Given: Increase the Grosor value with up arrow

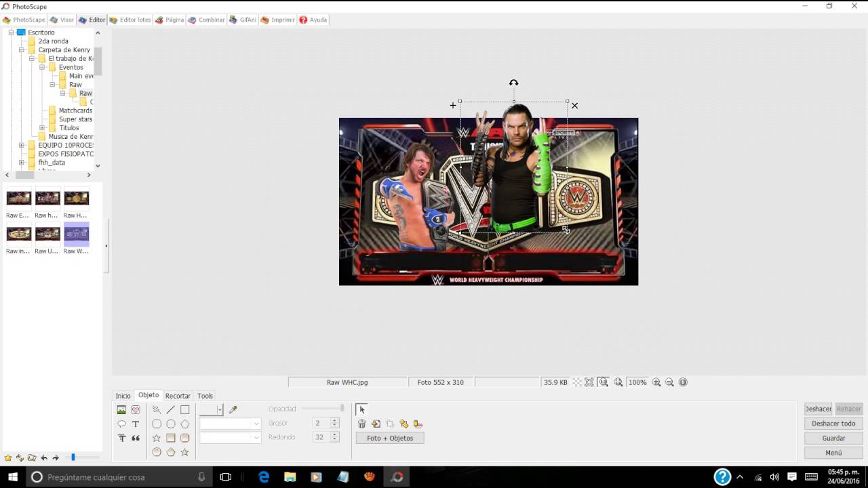Looking at the screenshot, I should coord(334,420).
